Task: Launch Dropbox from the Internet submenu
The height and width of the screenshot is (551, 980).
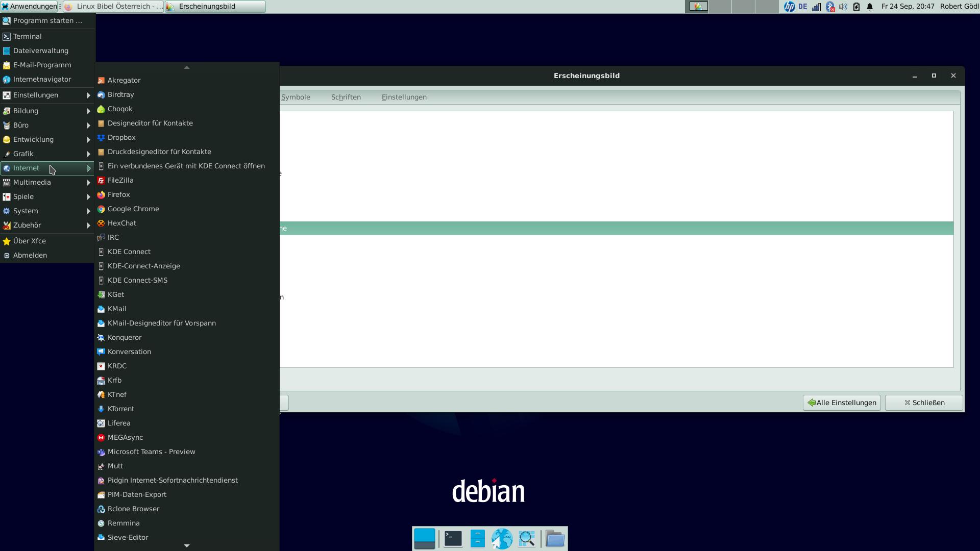Action: tap(121, 137)
